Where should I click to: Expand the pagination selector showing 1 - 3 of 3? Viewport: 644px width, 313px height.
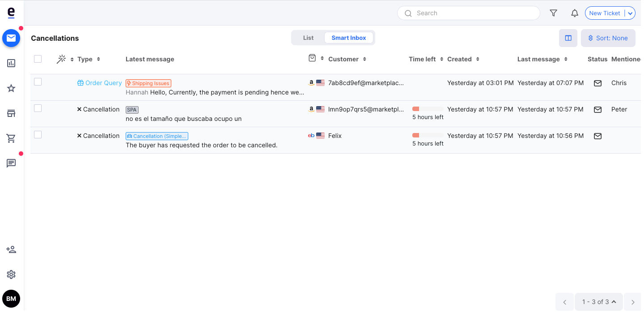(598, 302)
